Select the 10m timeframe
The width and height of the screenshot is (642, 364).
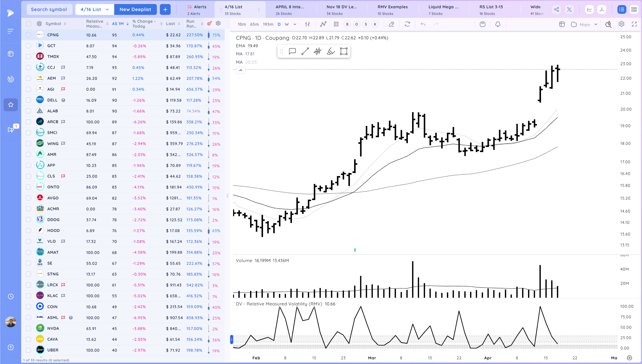pyautogui.click(x=242, y=24)
